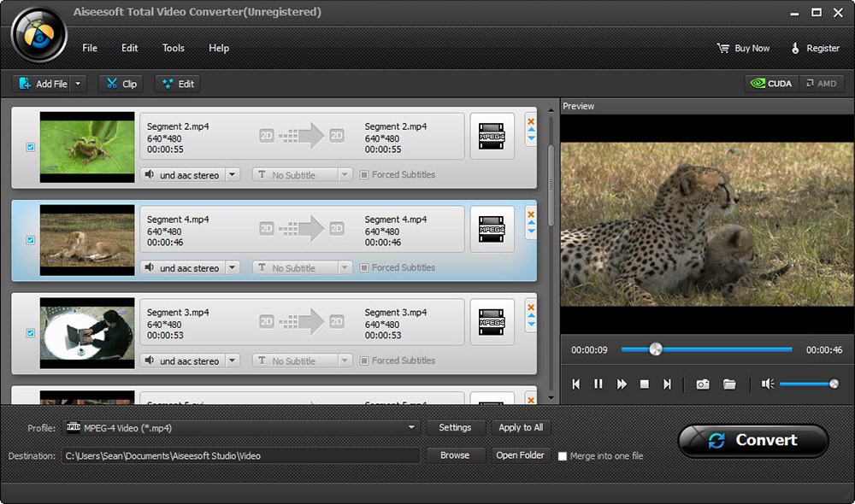
Task: Open subtitle dropdown for Segment 4.mp4
Action: click(345, 267)
